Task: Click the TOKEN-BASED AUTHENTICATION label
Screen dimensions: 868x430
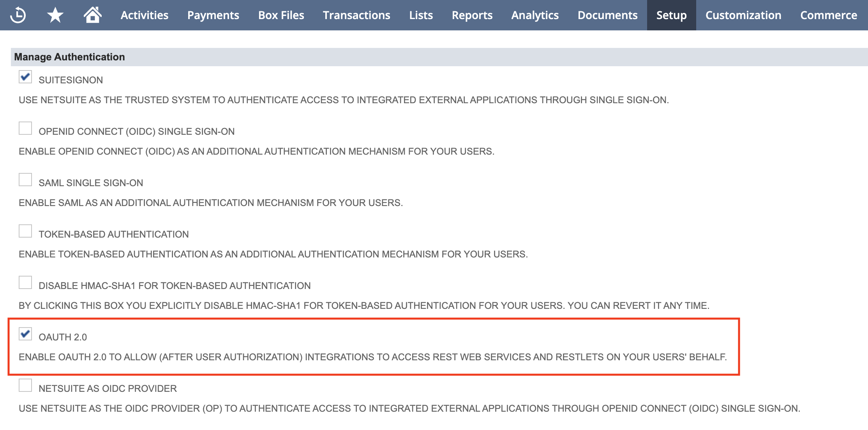Action: tap(114, 234)
